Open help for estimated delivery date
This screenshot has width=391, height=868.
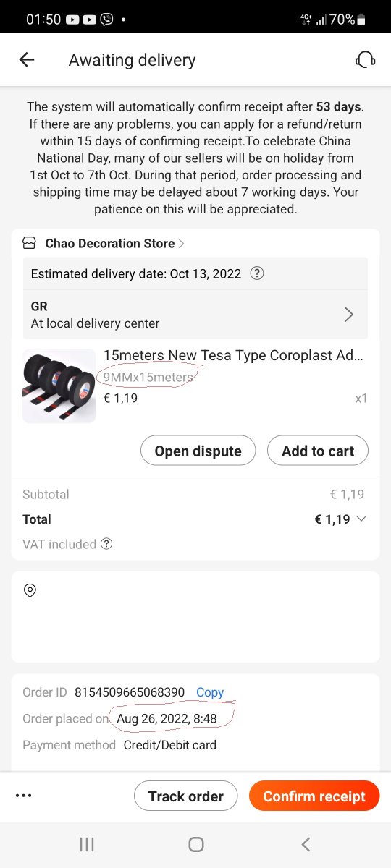coord(257,274)
